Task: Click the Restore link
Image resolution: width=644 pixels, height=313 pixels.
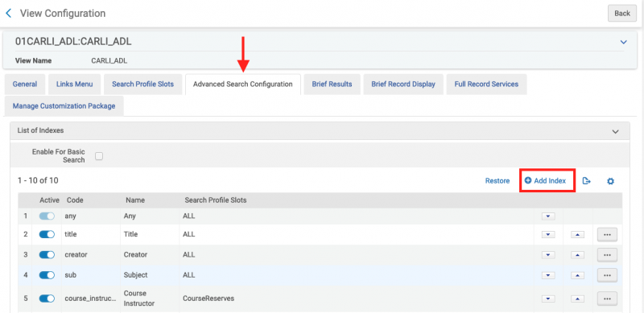Action: click(x=497, y=181)
